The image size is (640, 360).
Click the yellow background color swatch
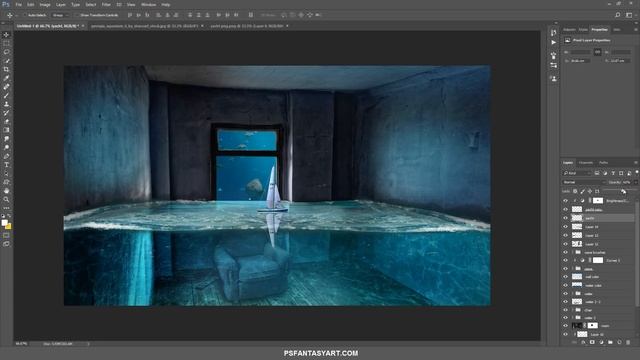click(9, 227)
